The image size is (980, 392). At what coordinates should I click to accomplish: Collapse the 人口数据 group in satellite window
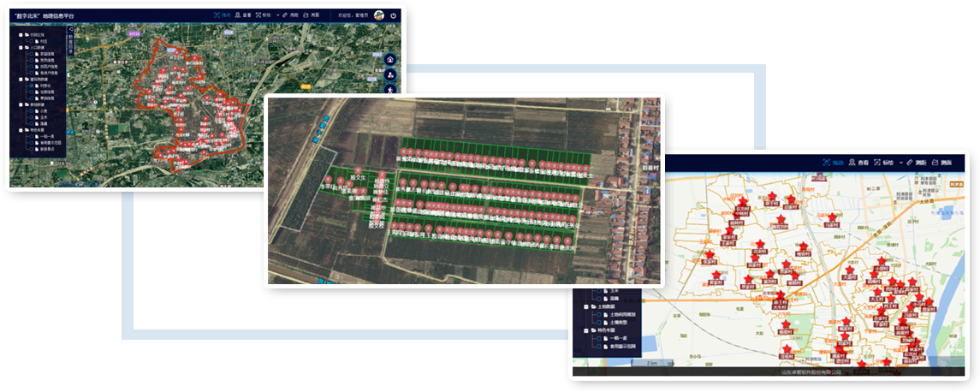[x=21, y=48]
